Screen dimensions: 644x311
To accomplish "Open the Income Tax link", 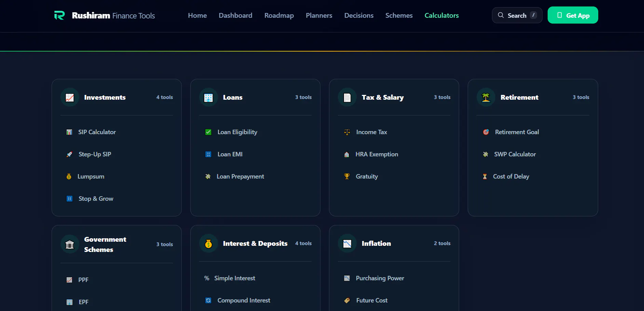I will 372,132.
